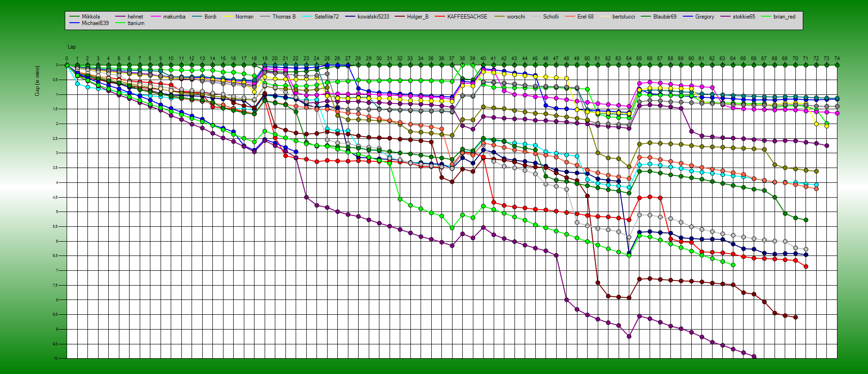Click the Mikkola legend entry
Viewport: 868px width, 374px height.
tap(91, 17)
